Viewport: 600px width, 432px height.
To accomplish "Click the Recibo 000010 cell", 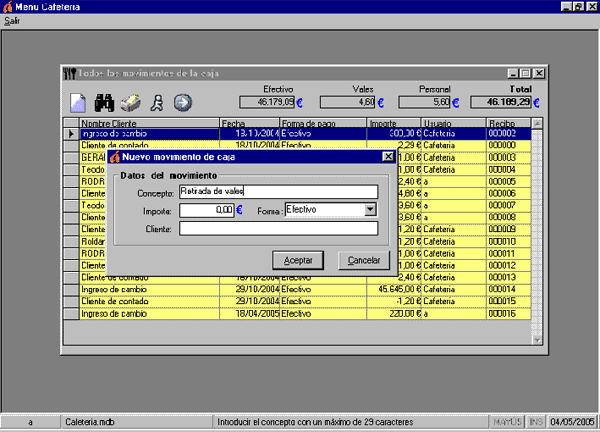I will click(x=509, y=241).
